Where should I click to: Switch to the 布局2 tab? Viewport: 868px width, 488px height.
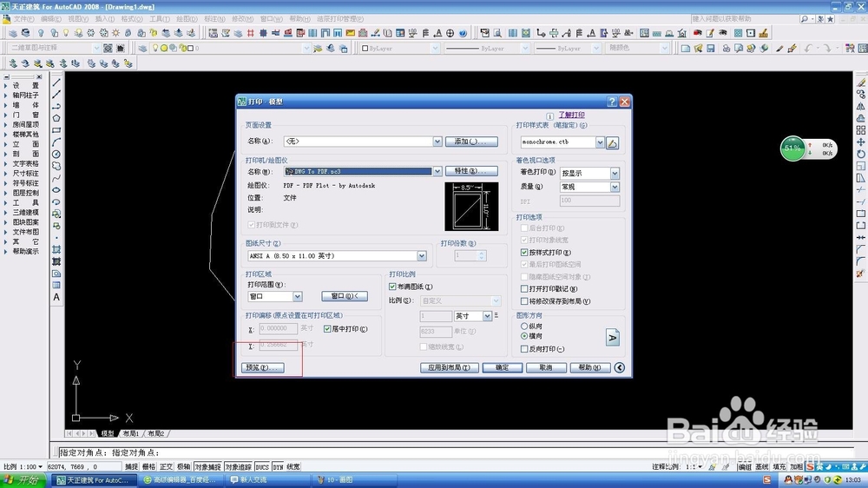(155, 433)
